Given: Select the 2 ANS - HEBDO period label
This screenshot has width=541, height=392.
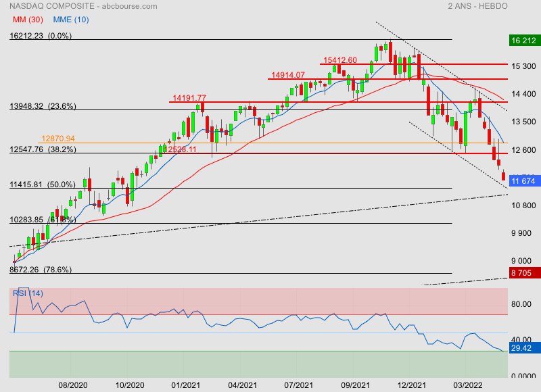Looking at the screenshot, I should point(477,6).
